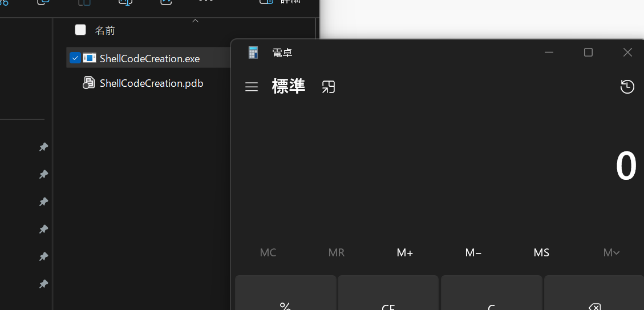644x310 pixels.
Task: Click the 電卓 window title text
Action: [x=282, y=53]
